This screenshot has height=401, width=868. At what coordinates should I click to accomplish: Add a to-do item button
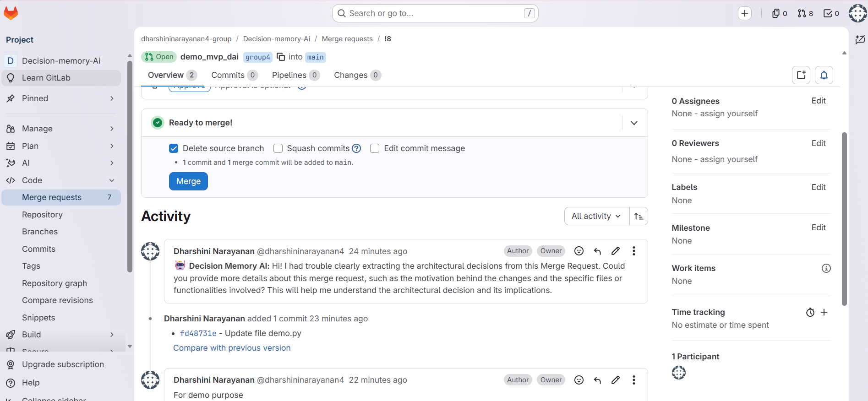[x=801, y=75]
